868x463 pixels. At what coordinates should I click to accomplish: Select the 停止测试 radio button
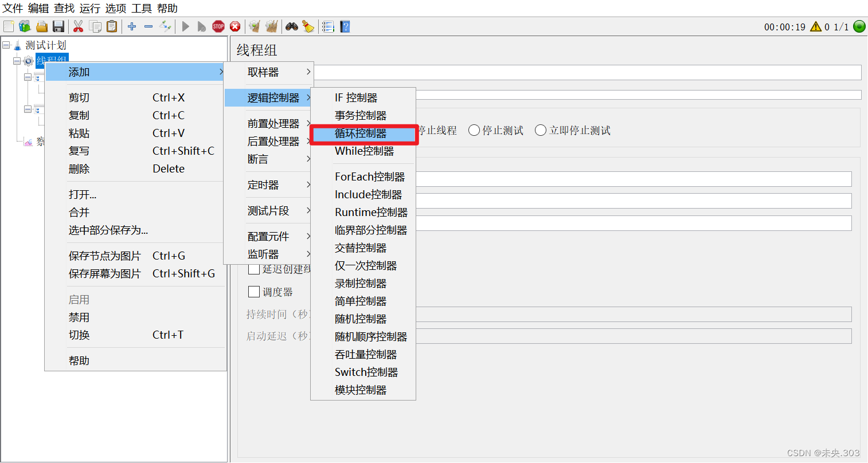[x=474, y=130]
